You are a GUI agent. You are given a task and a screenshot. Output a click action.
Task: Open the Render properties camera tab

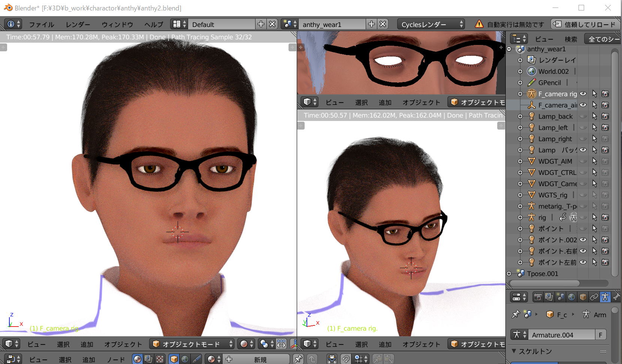[538, 297]
